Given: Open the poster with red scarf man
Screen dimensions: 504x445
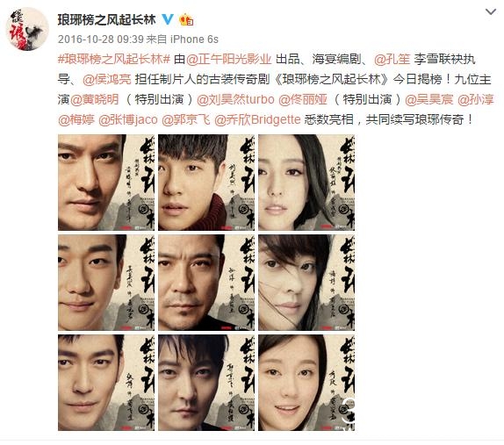Looking at the screenshot, I should tap(206, 183).
